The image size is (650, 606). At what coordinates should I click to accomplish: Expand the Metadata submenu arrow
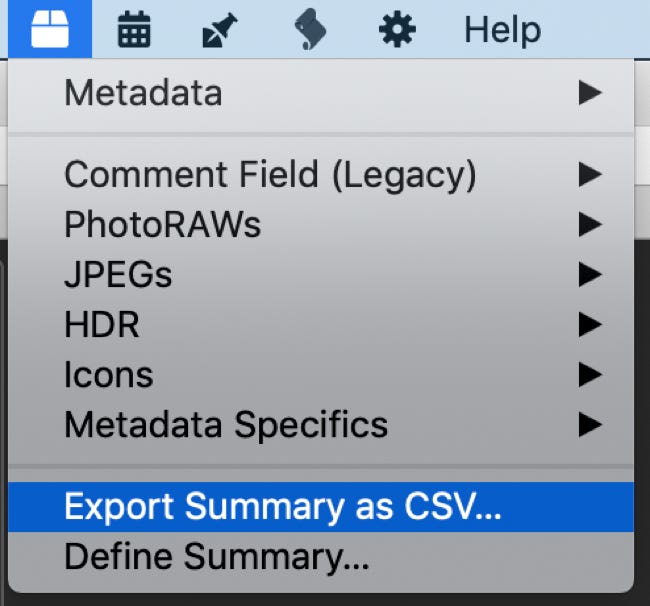pyautogui.click(x=590, y=94)
